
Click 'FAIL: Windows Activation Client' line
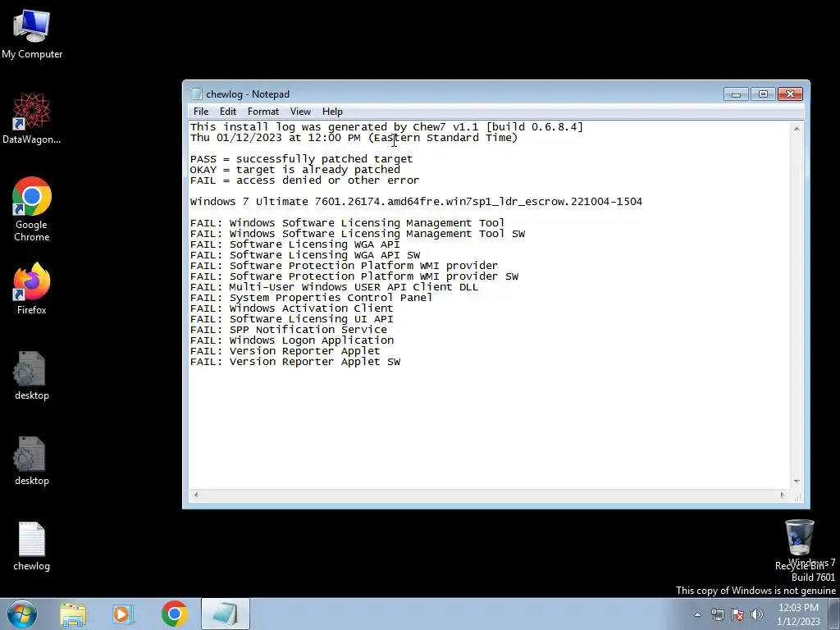point(291,308)
